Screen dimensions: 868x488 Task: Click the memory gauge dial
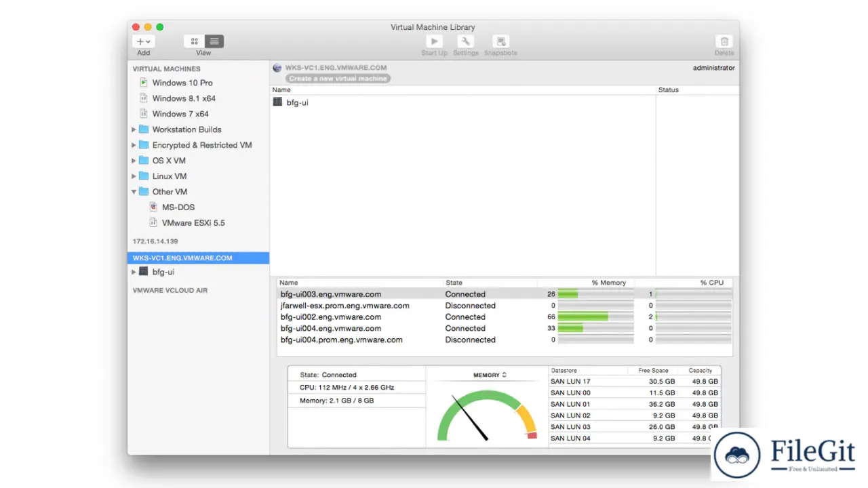coord(487,415)
